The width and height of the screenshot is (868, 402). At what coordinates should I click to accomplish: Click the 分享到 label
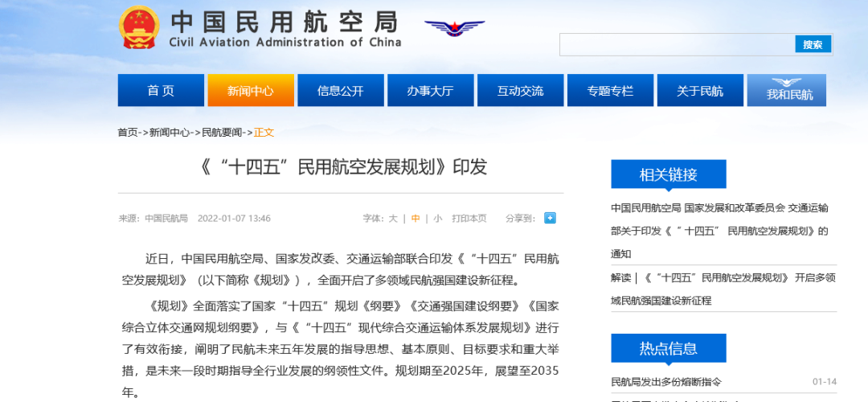[520, 219]
